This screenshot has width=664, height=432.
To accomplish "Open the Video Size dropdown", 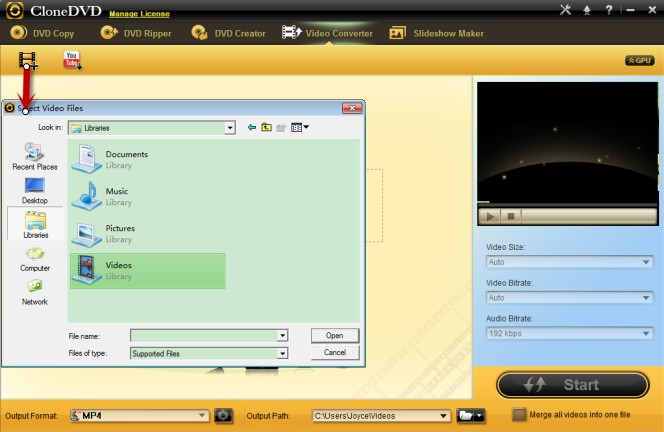I will coord(569,262).
